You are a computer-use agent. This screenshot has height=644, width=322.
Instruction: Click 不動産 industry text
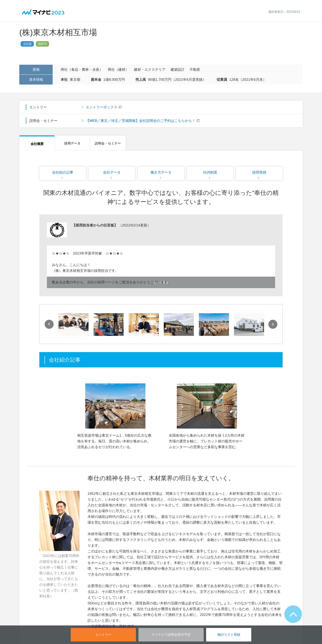pyautogui.click(x=195, y=69)
